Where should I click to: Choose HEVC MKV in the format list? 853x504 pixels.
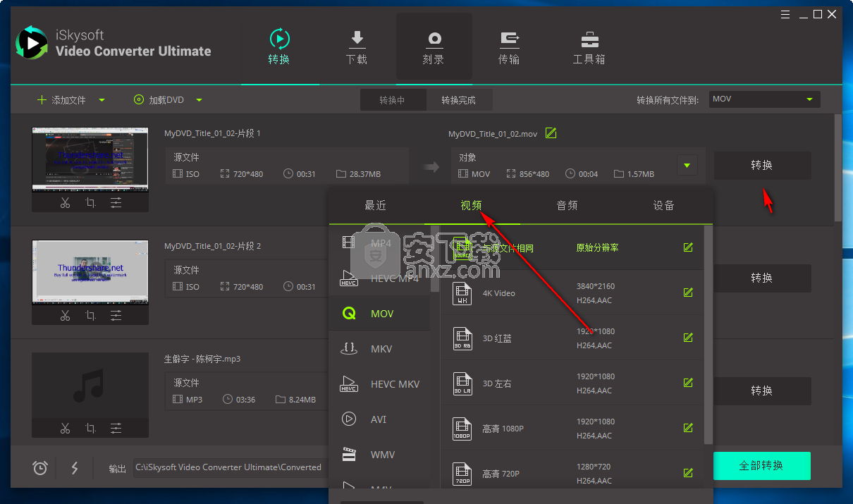click(379, 384)
